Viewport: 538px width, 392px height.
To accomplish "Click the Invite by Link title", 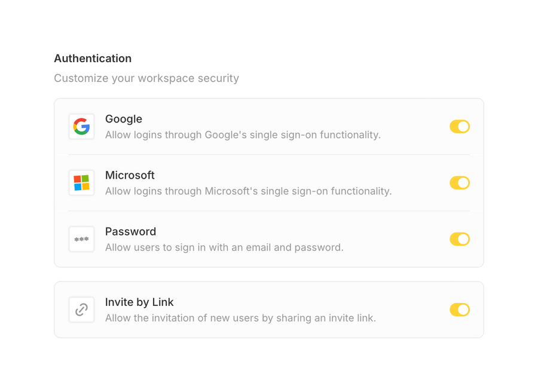I will pos(139,302).
